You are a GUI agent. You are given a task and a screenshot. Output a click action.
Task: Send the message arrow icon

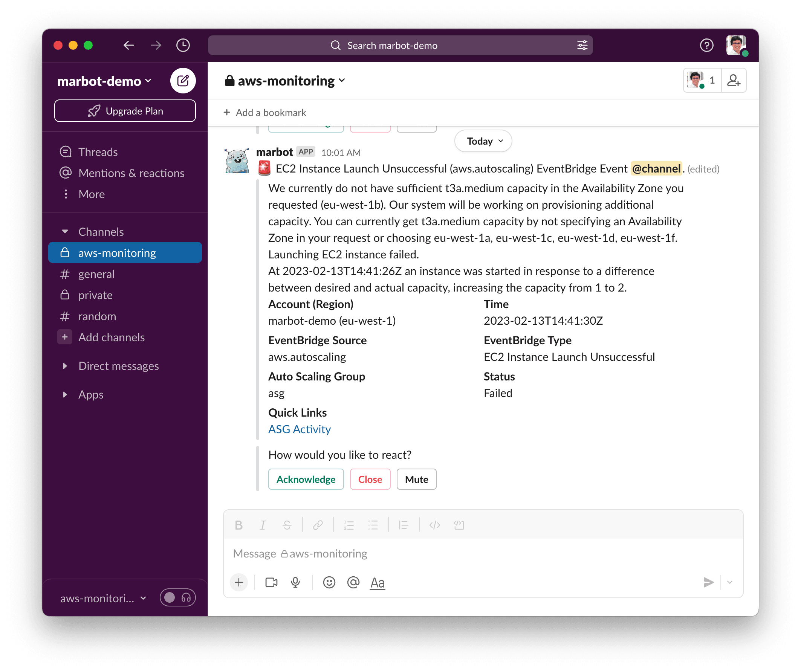point(708,582)
